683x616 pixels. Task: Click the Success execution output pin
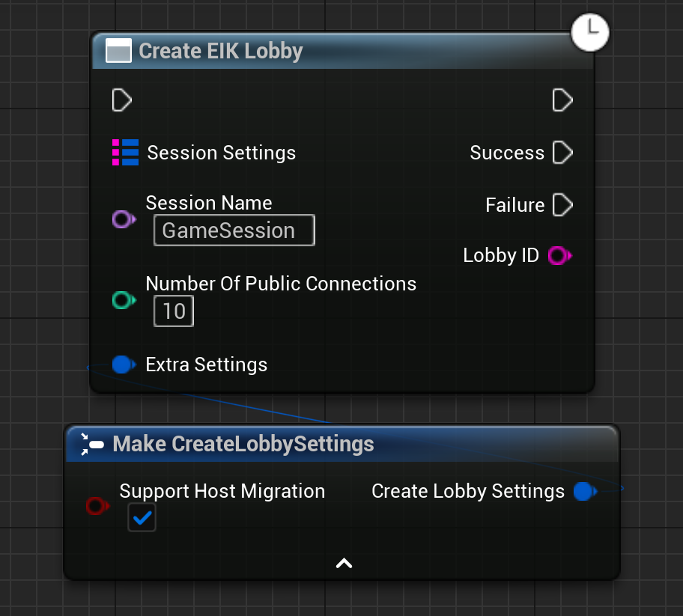[x=562, y=153]
